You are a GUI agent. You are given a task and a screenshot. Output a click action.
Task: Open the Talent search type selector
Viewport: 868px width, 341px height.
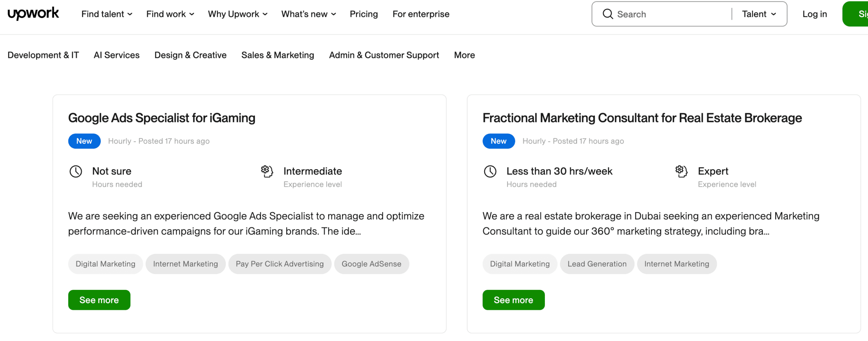(x=759, y=14)
